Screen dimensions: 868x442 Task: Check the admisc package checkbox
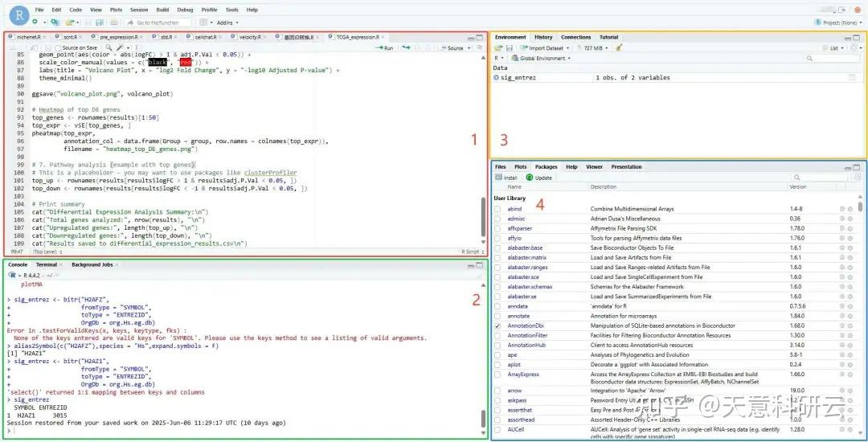(x=497, y=219)
